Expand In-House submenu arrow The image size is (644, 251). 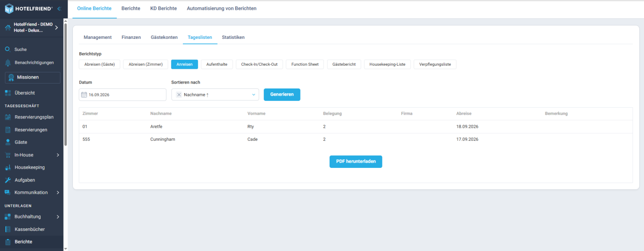[x=58, y=155]
